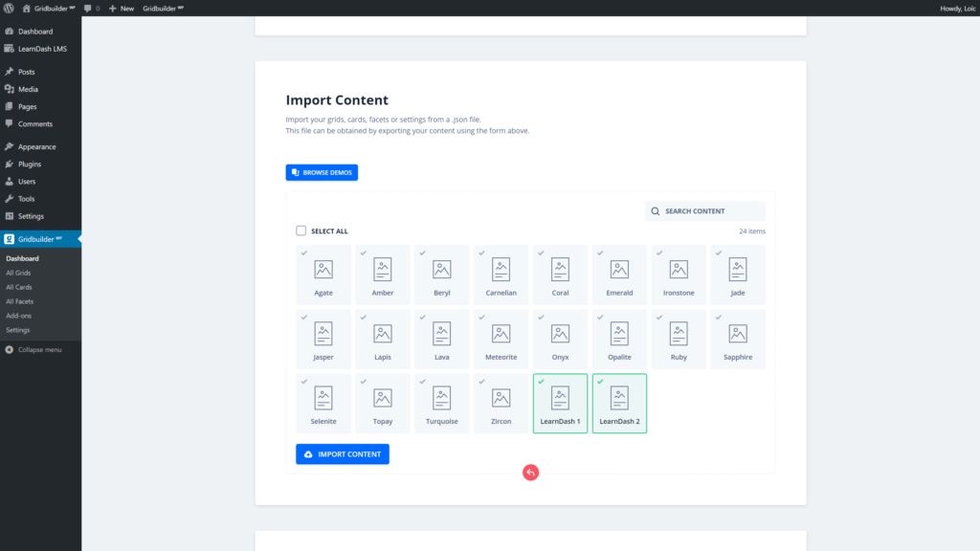Select the Zircon demo card
This screenshot has width=980, height=551.
501,404
